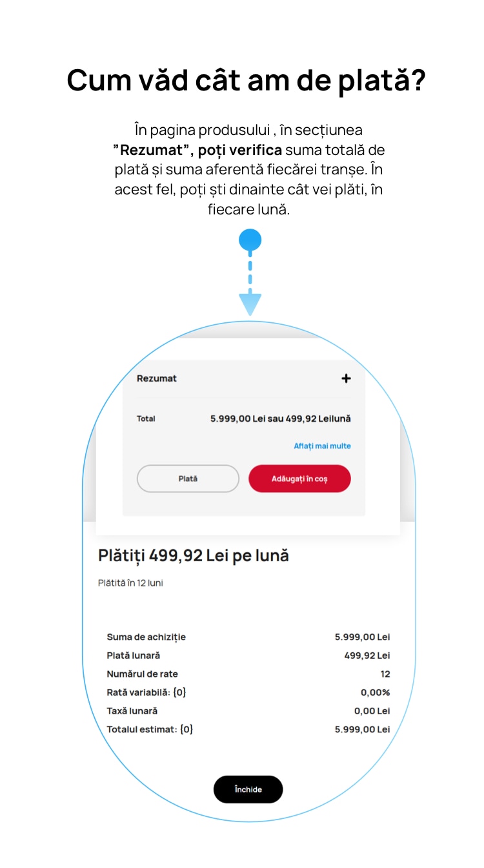Screen dimensions: 484x868
Task: Click the Aflați mai multe link
Action: tap(322, 446)
